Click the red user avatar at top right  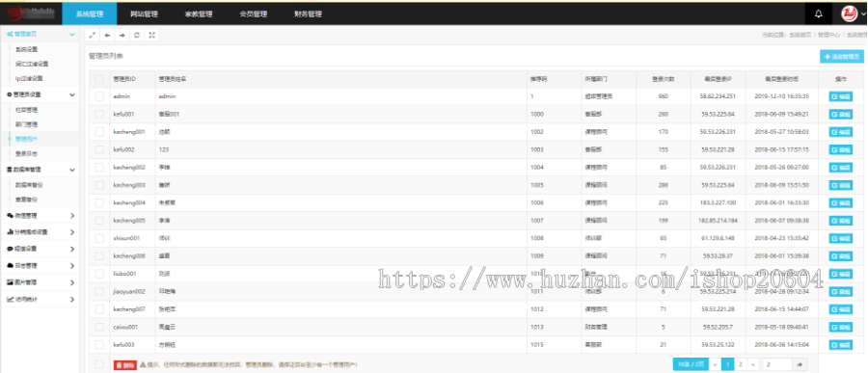point(849,13)
